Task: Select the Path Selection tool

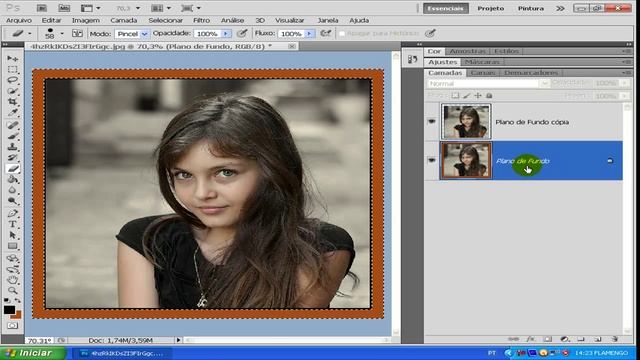Action: tap(12, 235)
